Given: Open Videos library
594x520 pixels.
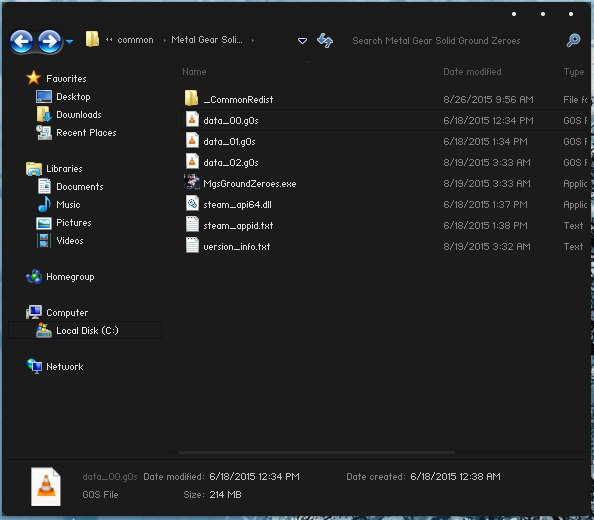Looking at the screenshot, I should point(70,241).
